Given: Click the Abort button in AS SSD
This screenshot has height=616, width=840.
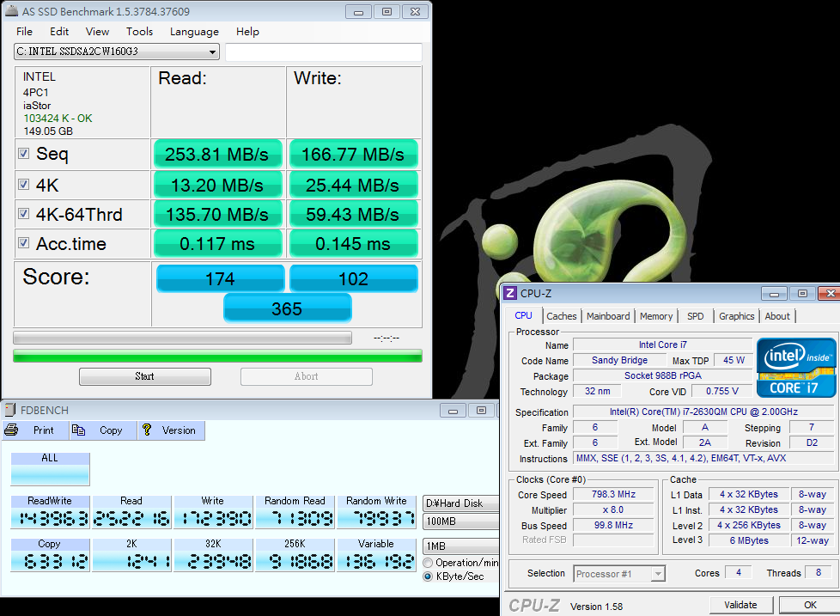Looking at the screenshot, I should click(x=307, y=376).
